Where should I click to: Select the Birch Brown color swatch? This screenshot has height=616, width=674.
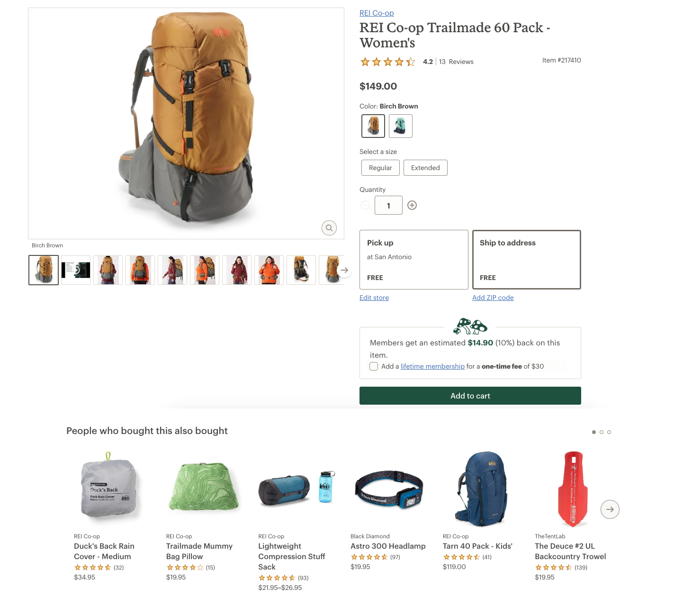[373, 126]
